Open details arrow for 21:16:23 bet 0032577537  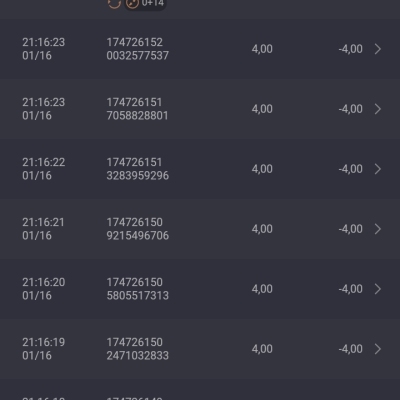[378, 49]
